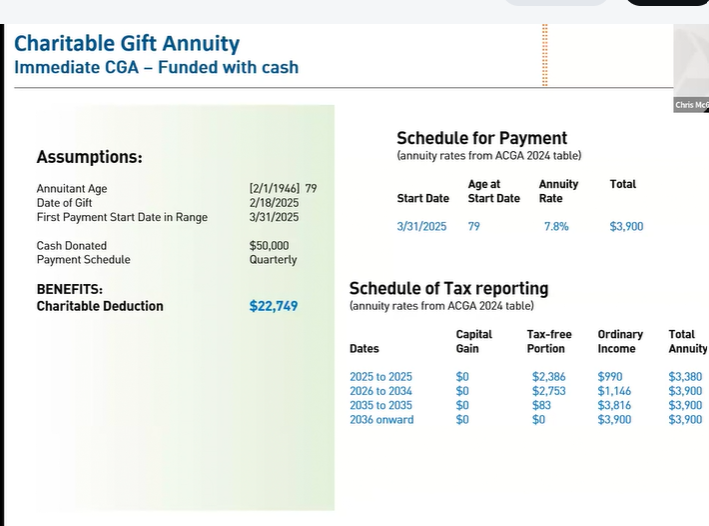Screen dimensions: 709x526
Task: Click the Capital Gain column header
Action: [473, 341]
